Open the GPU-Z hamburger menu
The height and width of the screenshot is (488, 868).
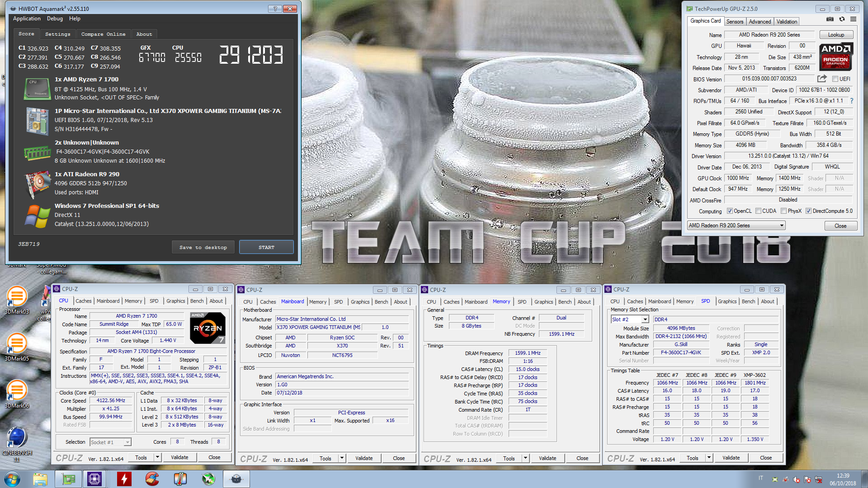(853, 19)
